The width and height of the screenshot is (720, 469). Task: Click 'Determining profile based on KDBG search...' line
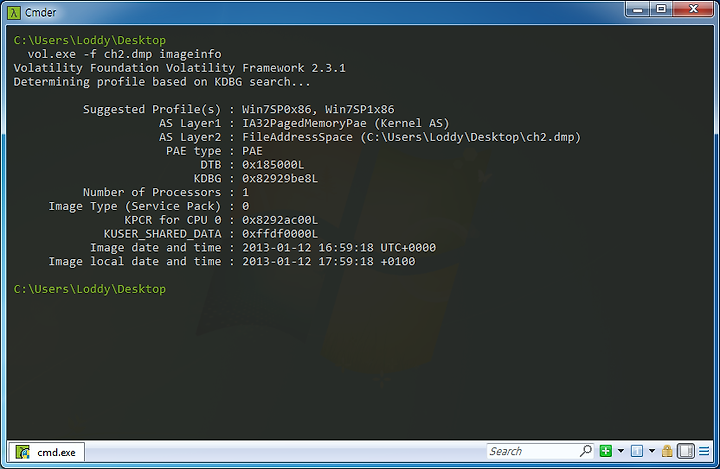[162, 82]
